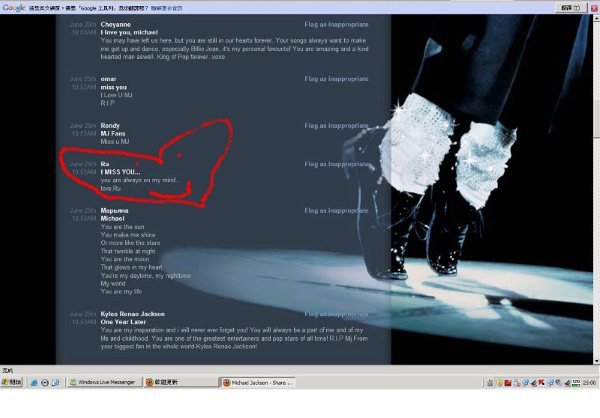Screen dimensions: 600x418
Task: Click the page scrollbar down arrow
Action: 596,361
